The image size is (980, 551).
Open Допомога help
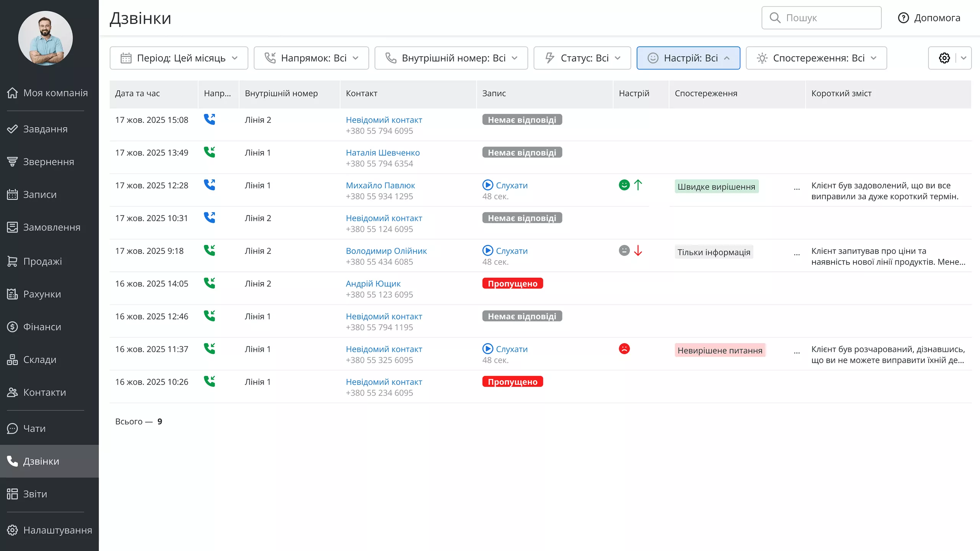coord(929,18)
